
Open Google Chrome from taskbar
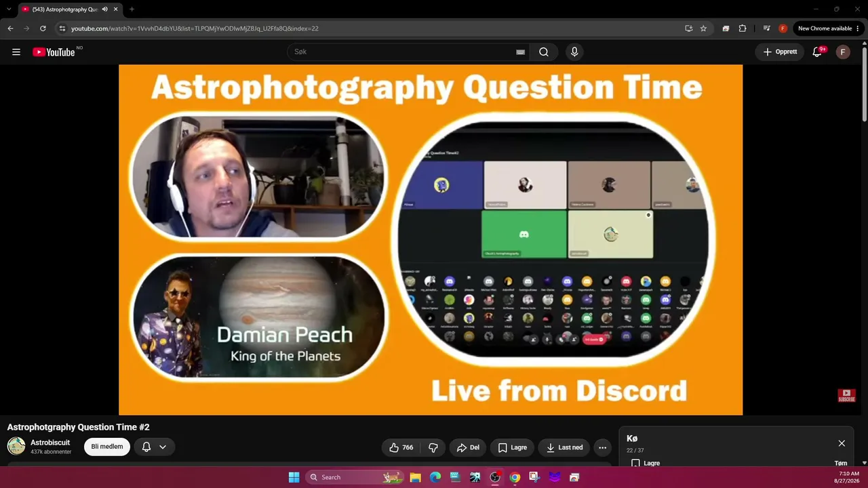click(515, 477)
